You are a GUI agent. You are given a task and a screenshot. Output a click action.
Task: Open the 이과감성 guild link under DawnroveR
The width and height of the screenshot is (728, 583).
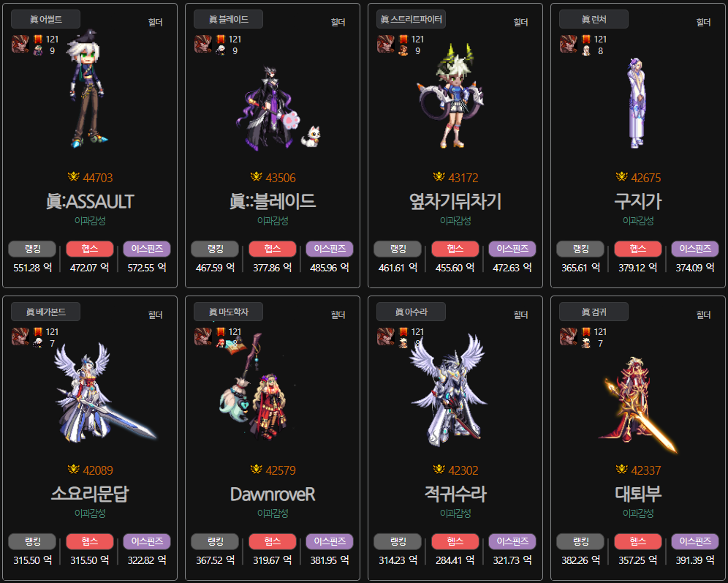pos(273,514)
